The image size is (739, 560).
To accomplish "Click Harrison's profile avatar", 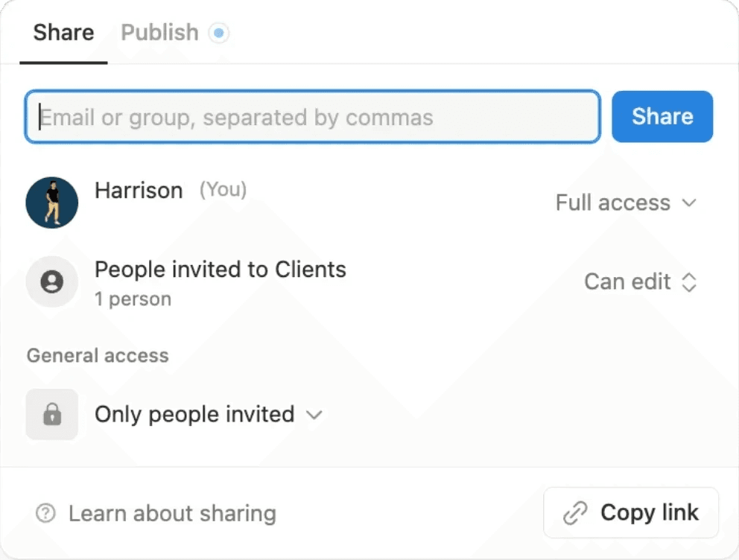I will click(x=51, y=202).
